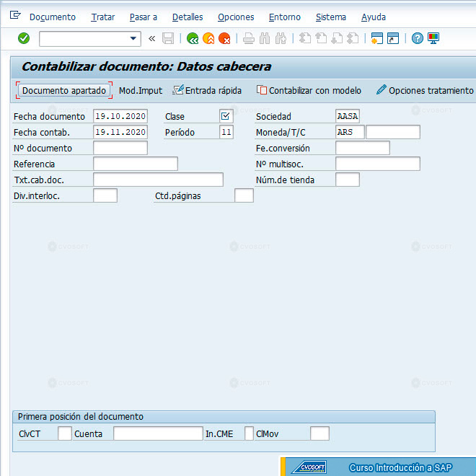The width and height of the screenshot is (476, 476).
Task: Expand the command field dropdown arrow
Action: point(133,38)
